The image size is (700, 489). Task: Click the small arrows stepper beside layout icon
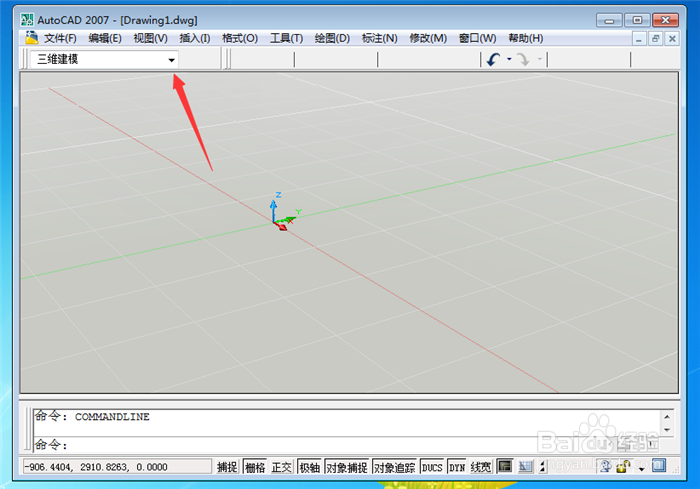tap(542, 467)
